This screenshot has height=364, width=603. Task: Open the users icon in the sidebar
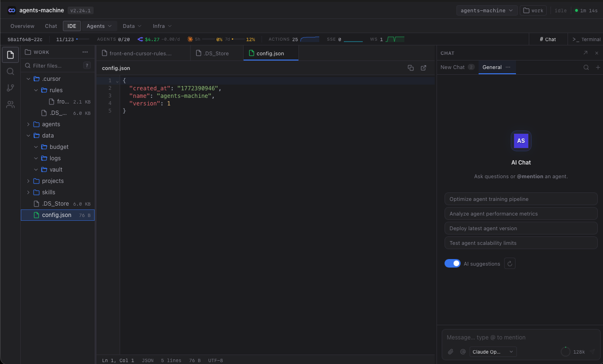[10, 104]
